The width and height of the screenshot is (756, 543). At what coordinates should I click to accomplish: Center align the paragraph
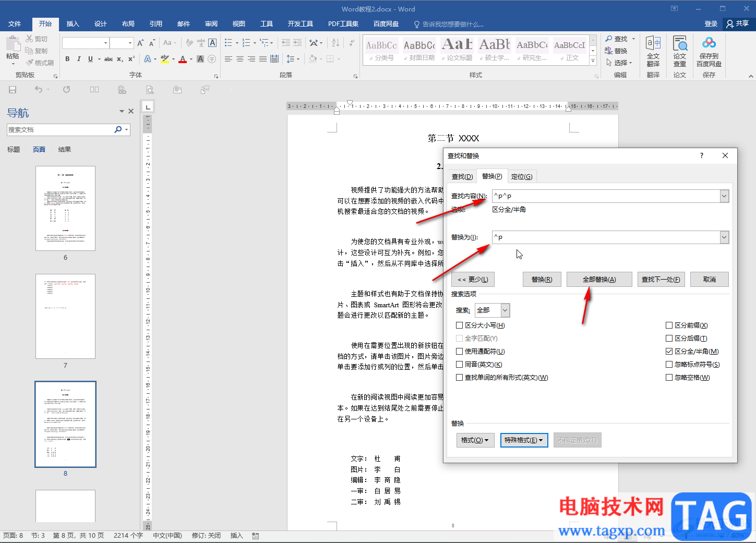click(240, 59)
